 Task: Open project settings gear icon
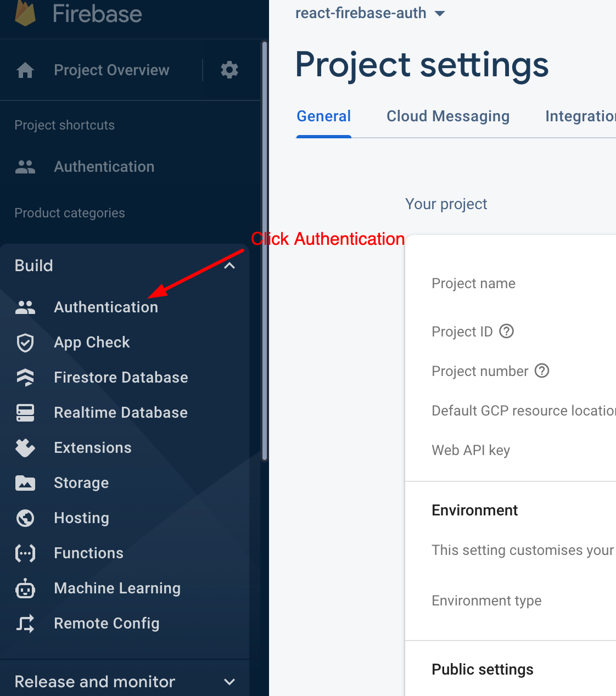[x=229, y=70]
